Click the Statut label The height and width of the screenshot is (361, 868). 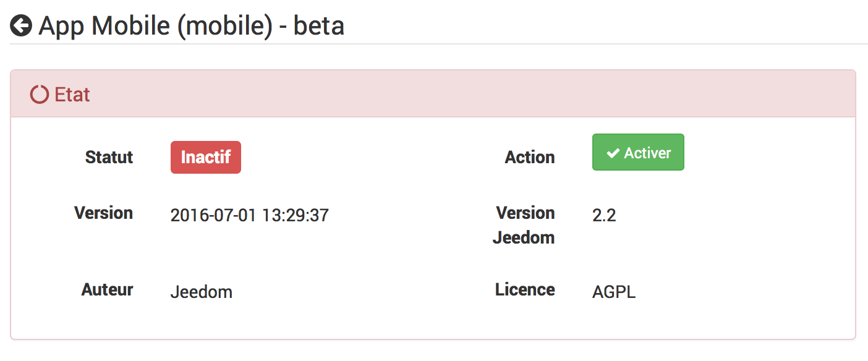109,157
